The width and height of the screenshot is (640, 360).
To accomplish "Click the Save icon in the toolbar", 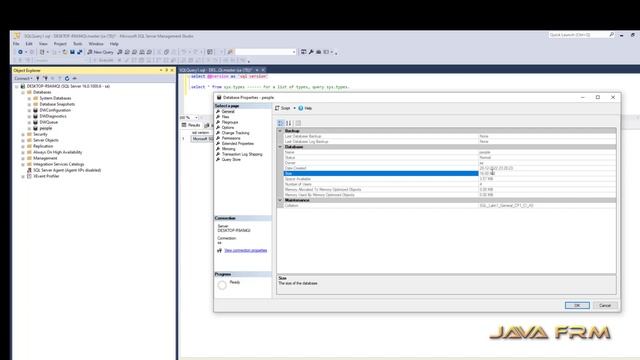I will [72, 52].
